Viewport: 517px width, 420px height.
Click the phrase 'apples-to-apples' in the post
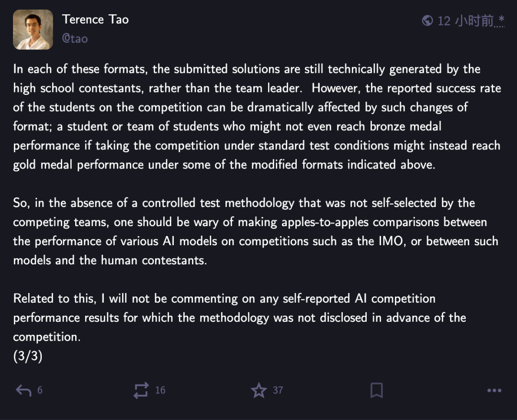pyautogui.click(x=325, y=222)
